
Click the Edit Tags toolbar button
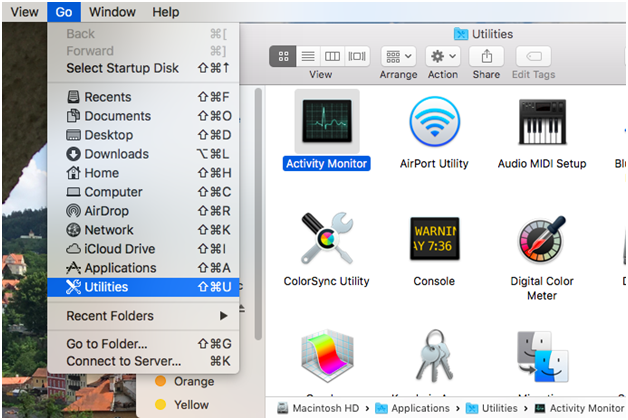pyautogui.click(x=533, y=56)
